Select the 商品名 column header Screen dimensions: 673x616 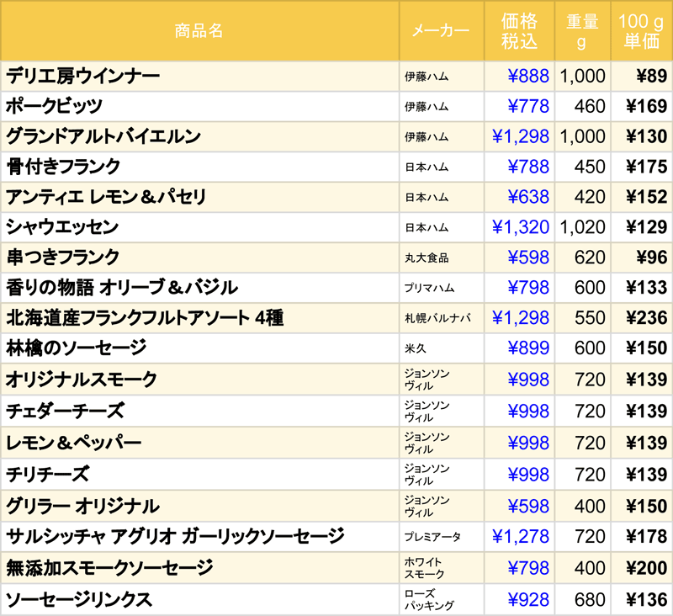pyautogui.click(x=199, y=31)
